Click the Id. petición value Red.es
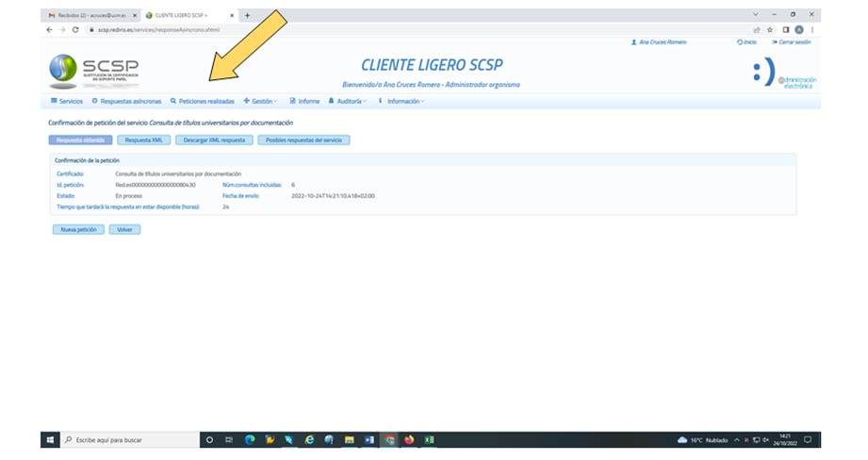The image size is (868, 460). (x=156, y=185)
